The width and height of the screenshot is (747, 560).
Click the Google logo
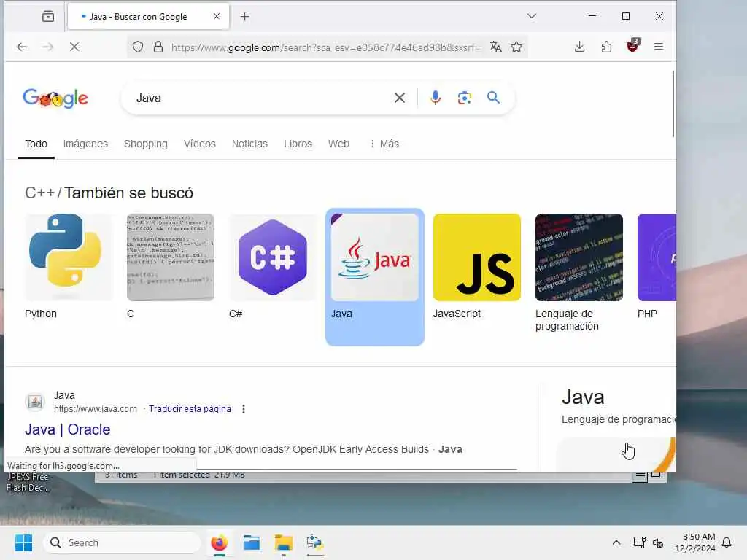point(55,98)
